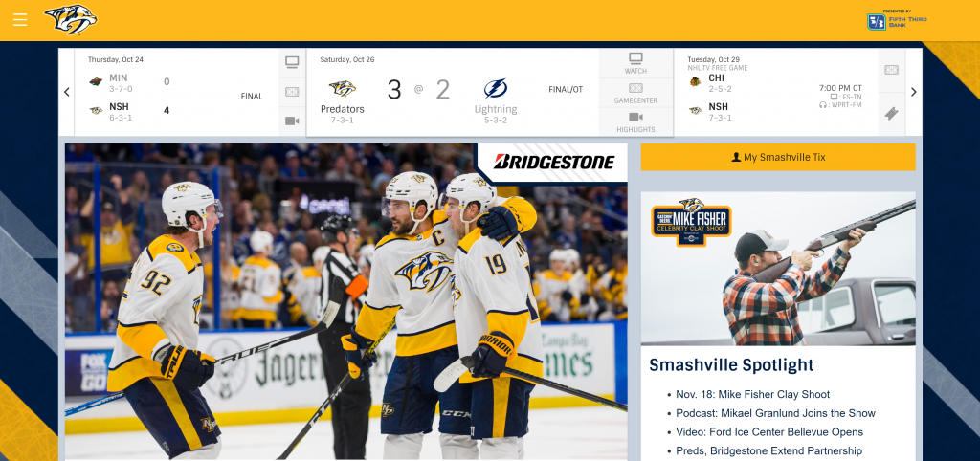Click the 'NHL.TV FREE GAME' label
The height and width of the screenshot is (461, 980).
[718, 68]
